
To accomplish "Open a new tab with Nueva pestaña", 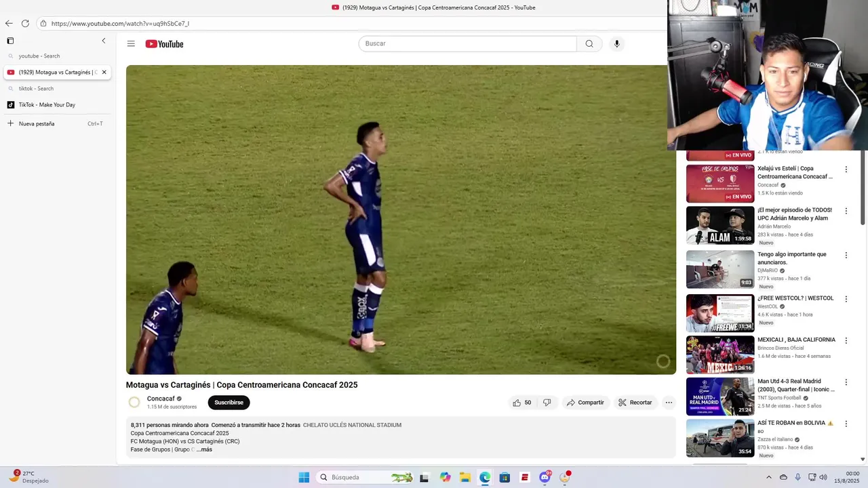I will 58,123.
